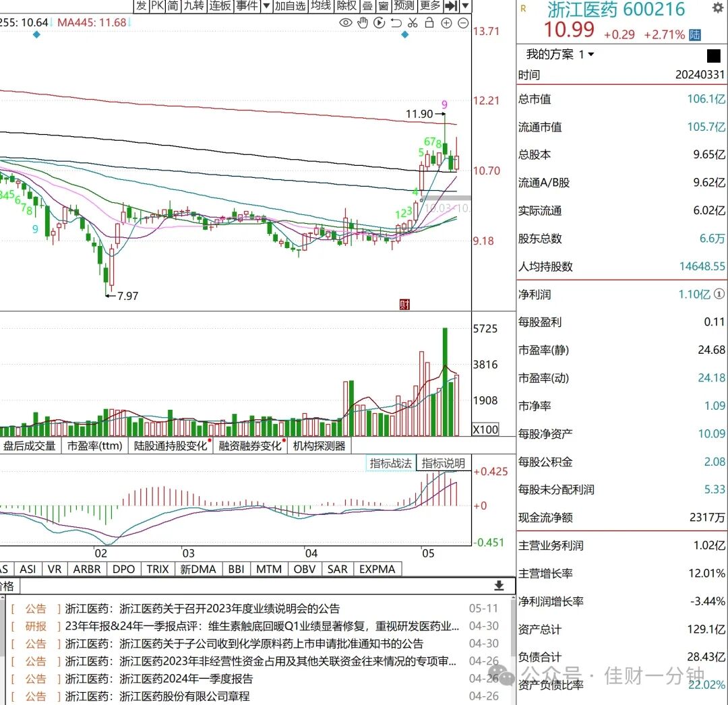728x705 pixels.
Task: Open the 化学原料药上市申请 announcement
Action: 244,644
